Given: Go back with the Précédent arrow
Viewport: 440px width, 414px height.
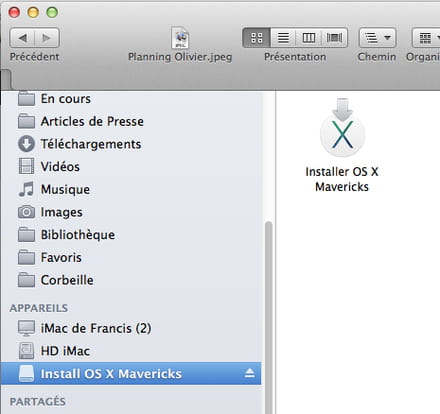Looking at the screenshot, I should click(x=22, y=38).
